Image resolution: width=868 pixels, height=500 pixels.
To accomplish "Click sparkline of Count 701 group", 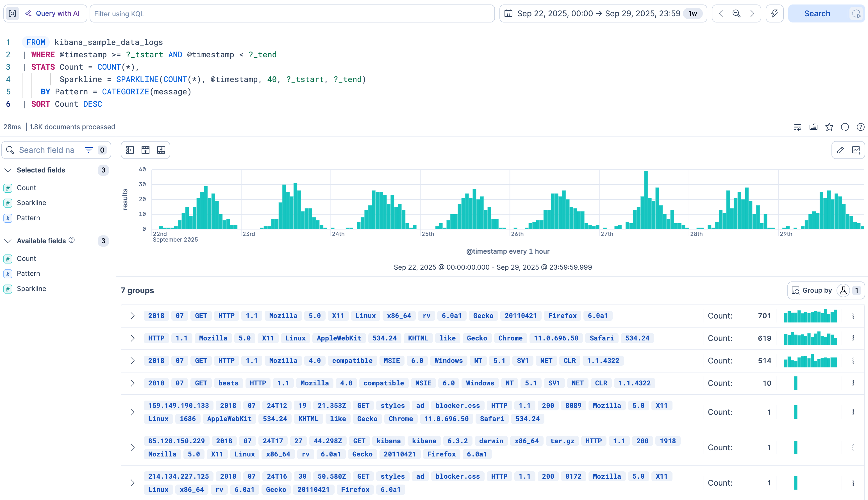I will click(811, 316).
